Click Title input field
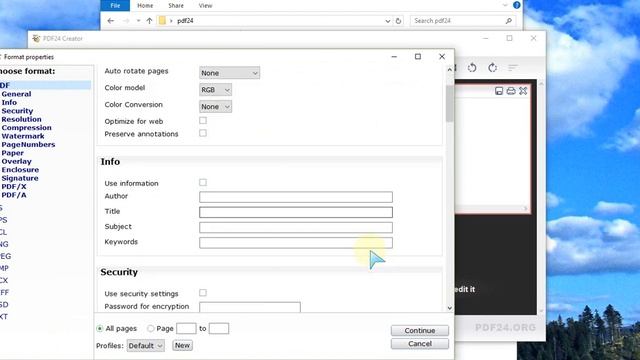Image resolution: width=640 pixels, height=360 pixels. [296, 212]
